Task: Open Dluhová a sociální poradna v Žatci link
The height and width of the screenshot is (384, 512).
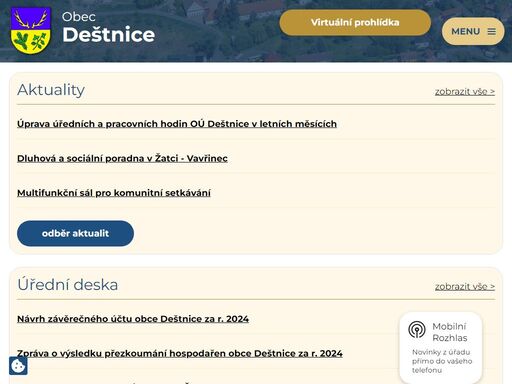Action: pos(122,158)
